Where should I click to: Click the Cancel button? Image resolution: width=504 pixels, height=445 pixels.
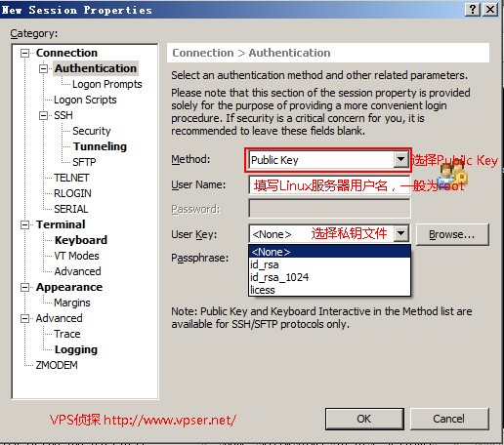coord(449,419)
